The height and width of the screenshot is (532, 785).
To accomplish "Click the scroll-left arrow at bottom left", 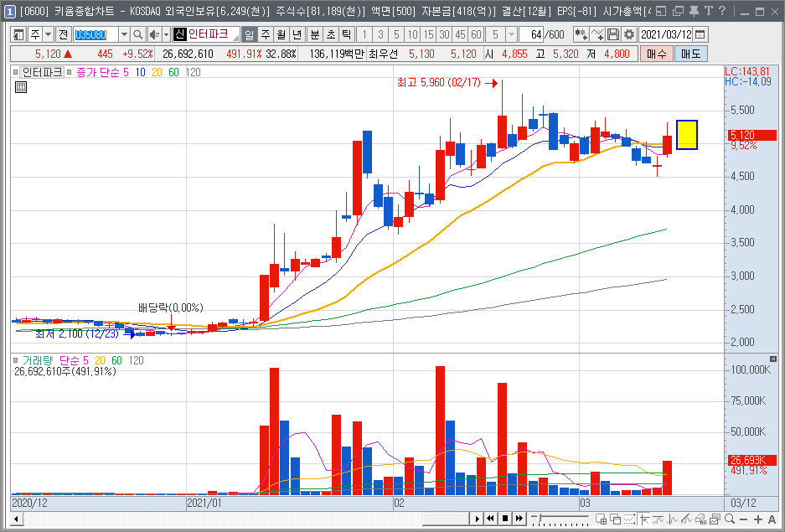I will (16, 519).
